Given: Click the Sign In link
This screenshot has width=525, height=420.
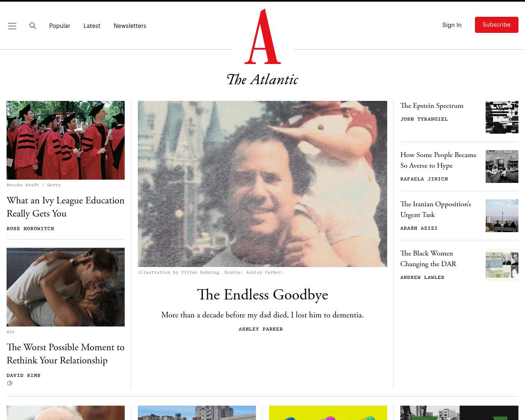Looking at the screenshot, I should pyautogui.click(x=452, y=25).
